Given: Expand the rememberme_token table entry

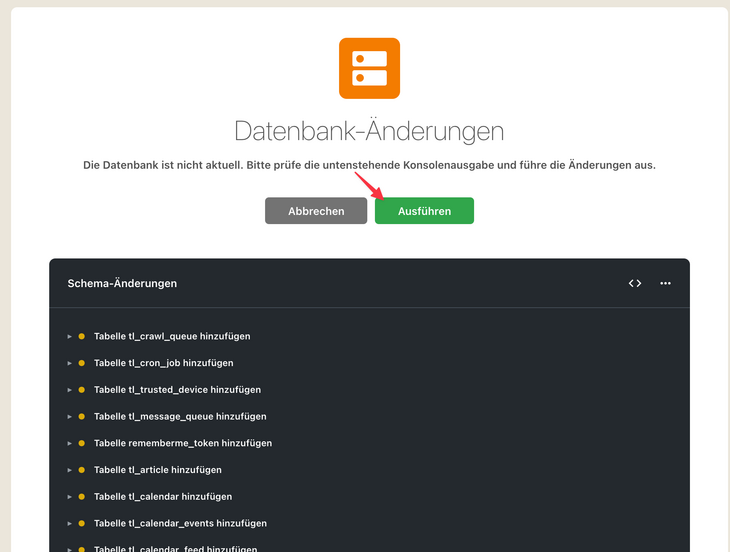Looking at the screenshot, I should pyautogui.click(x=69, y=443).
